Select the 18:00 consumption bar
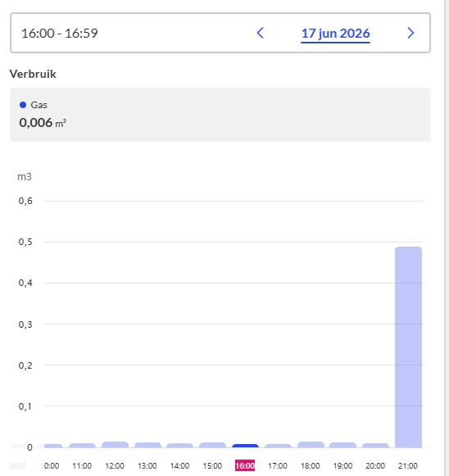The height and width of the screenshot is (476, 449). click(x=311, y=445)
